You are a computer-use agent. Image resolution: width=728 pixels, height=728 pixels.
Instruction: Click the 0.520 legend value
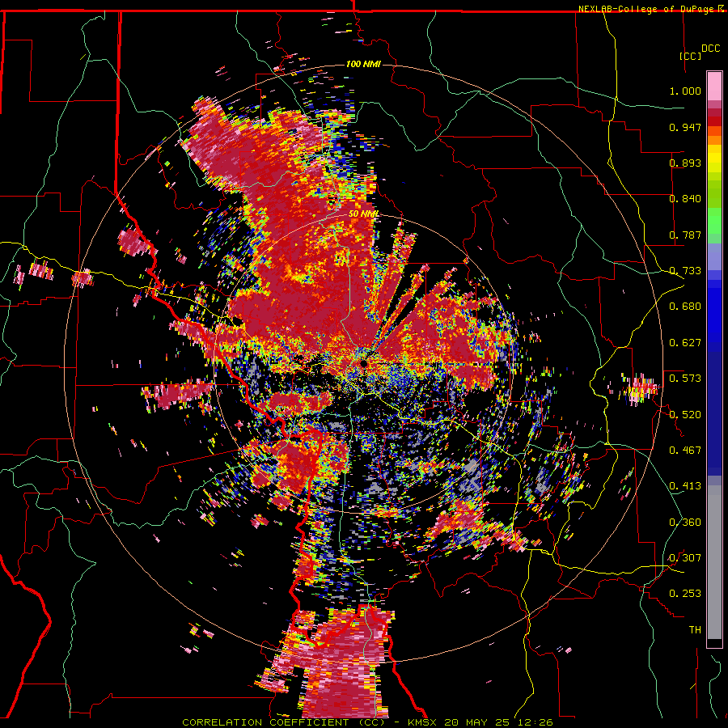click(685, 415)
